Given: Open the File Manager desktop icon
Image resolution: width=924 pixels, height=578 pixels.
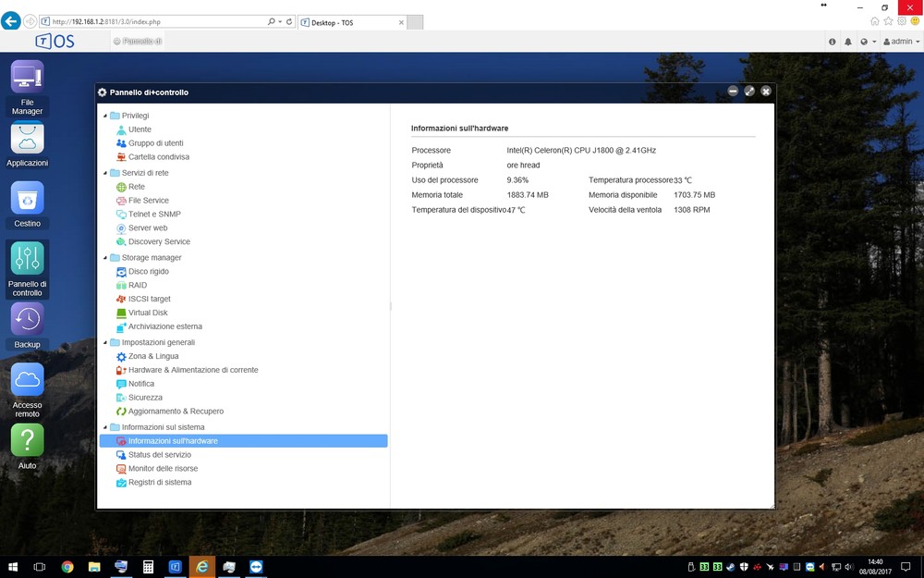Looking at the screenshot, I should coord(27,78).
